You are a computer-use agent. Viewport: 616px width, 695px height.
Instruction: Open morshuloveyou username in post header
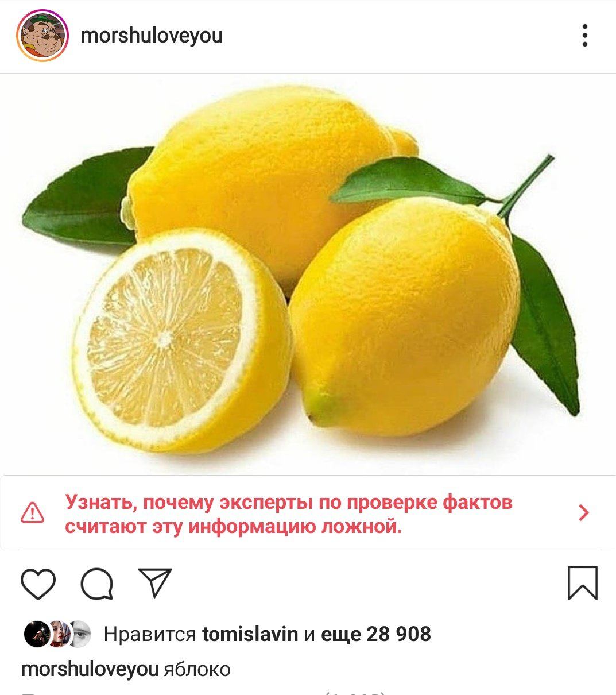[x=152, y=36]
